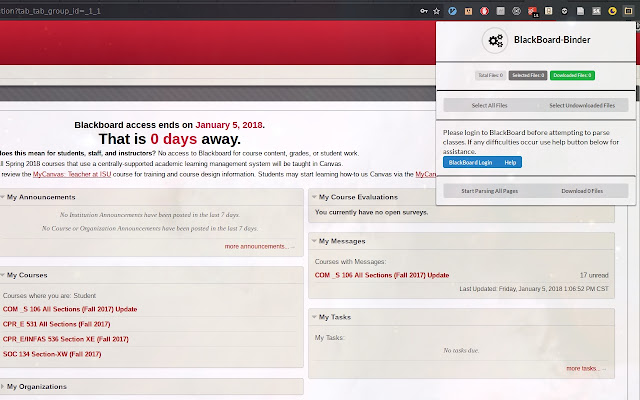Open the gray life-ring circular extension icon
Image resolution: width=640 pixels, height=400 pixels.
point(516,11)
